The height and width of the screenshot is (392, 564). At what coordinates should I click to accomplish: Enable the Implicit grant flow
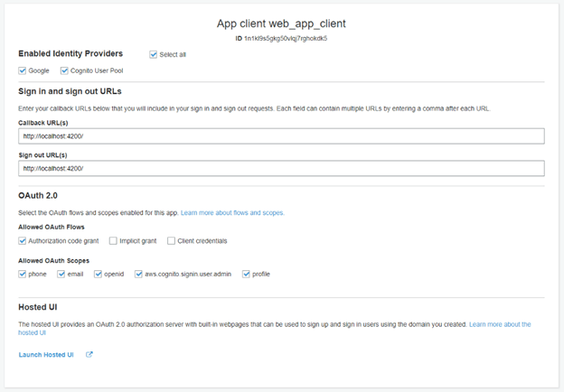[x=113, y=241]
